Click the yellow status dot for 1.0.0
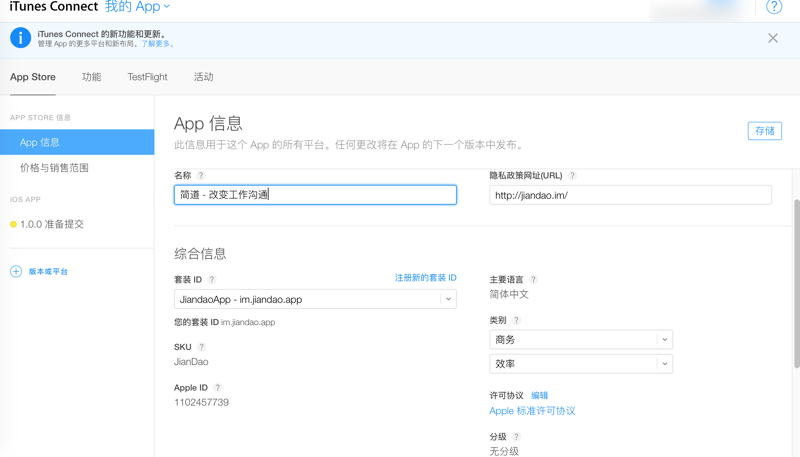 (x=13, y=224)
